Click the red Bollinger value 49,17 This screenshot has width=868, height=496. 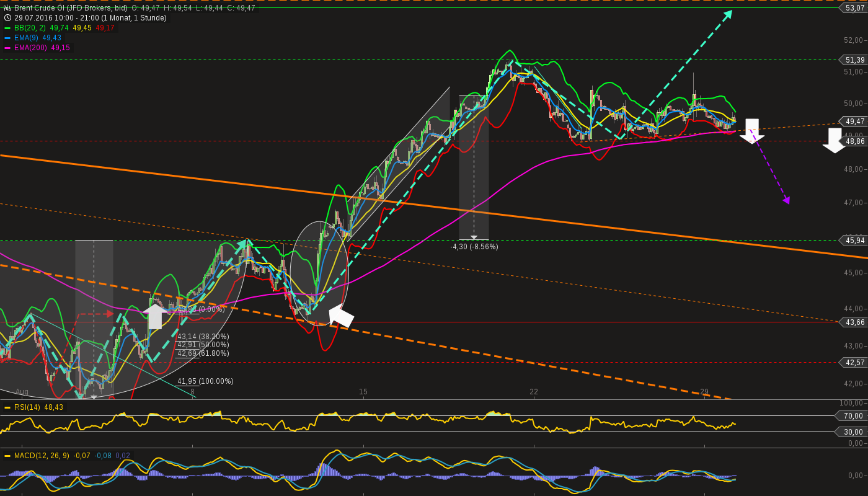pos(105,28)
